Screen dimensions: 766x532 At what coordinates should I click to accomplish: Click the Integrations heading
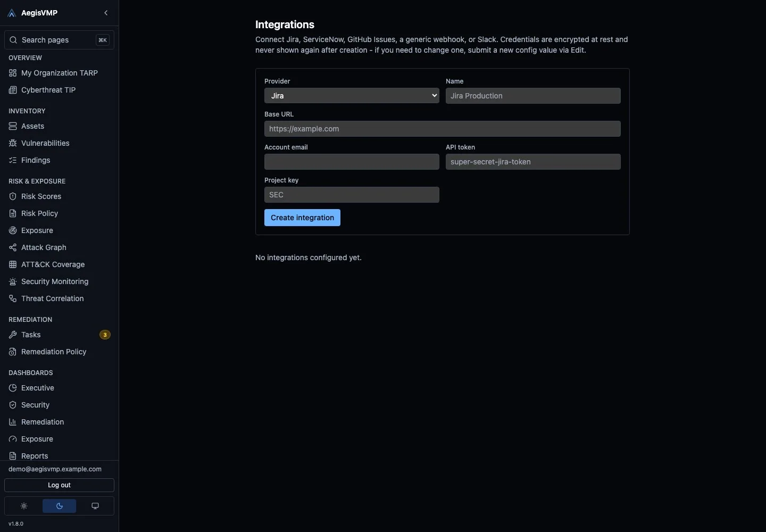(285, 24)
